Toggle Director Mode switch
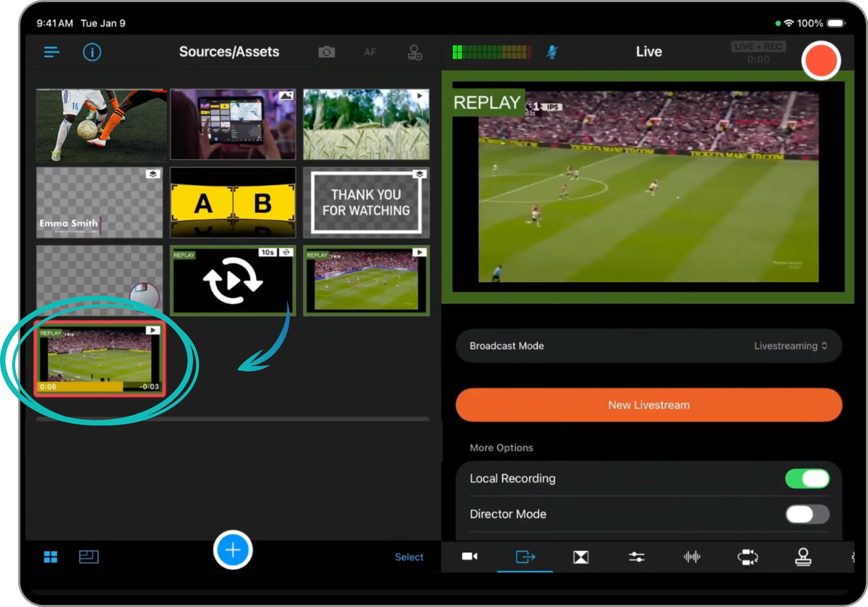The width and height of the screenshot is (868, 607). click(x=807, y=514)
